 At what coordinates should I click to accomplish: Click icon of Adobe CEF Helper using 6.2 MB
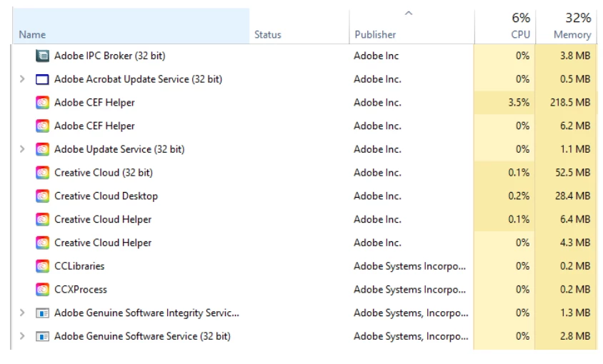tap(42, 126)
